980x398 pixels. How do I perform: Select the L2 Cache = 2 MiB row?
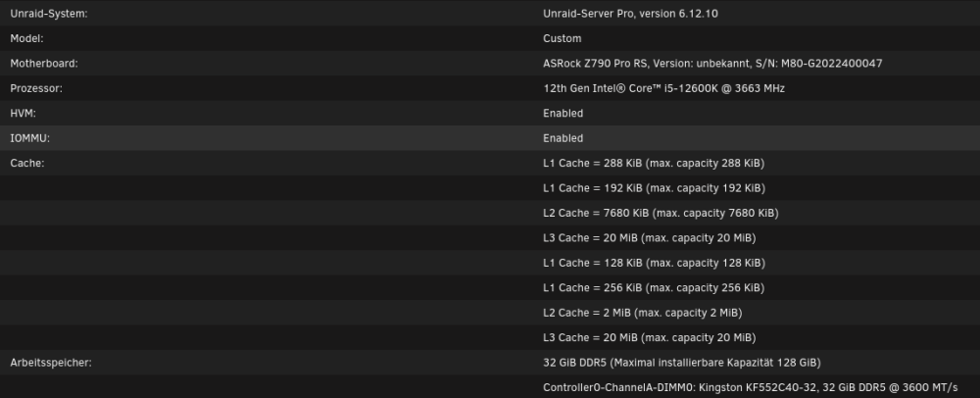643,313
